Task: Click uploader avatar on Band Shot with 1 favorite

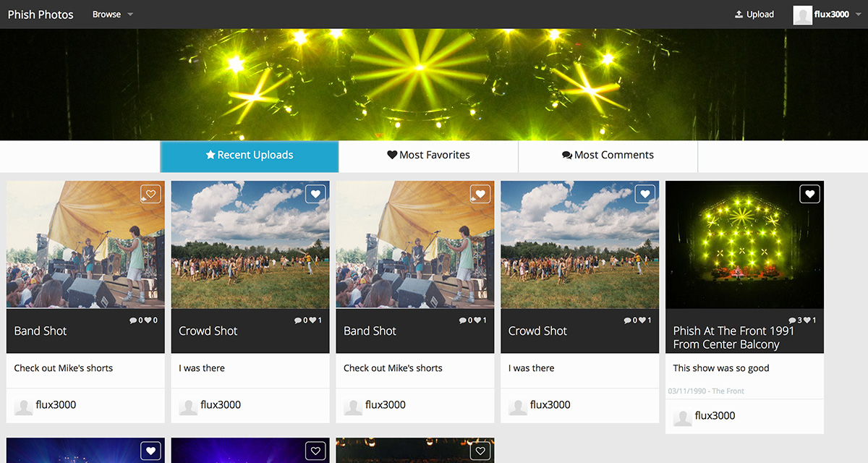Action: [353, 405]
